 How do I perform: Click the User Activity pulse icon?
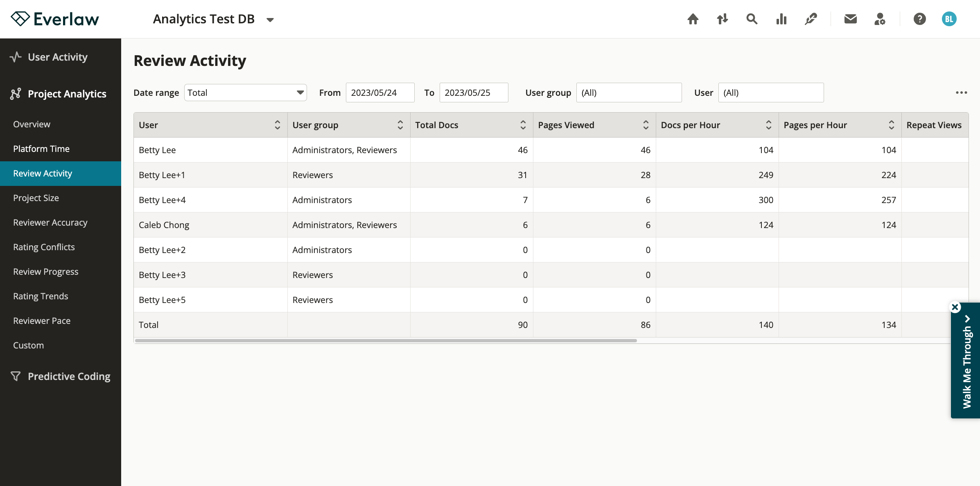16,57
